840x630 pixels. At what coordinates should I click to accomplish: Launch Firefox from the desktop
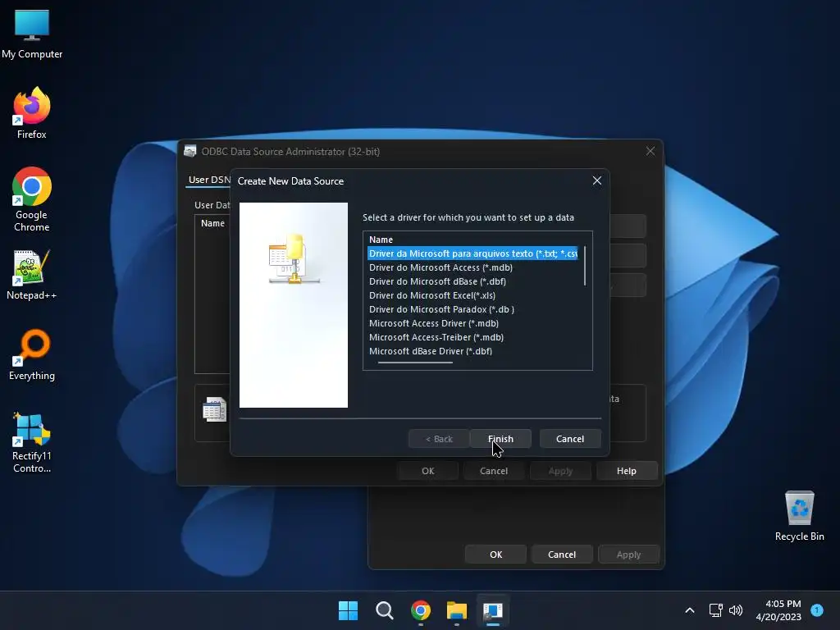coord(32,113)
